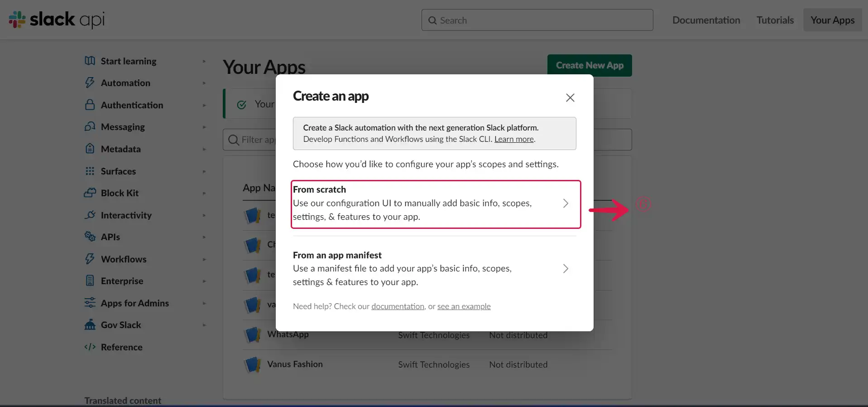Screen dimensions: 868x407
Task: Click the Interactivity icon in sidebar
Action: pyautogui.click(x=90, y=215)
